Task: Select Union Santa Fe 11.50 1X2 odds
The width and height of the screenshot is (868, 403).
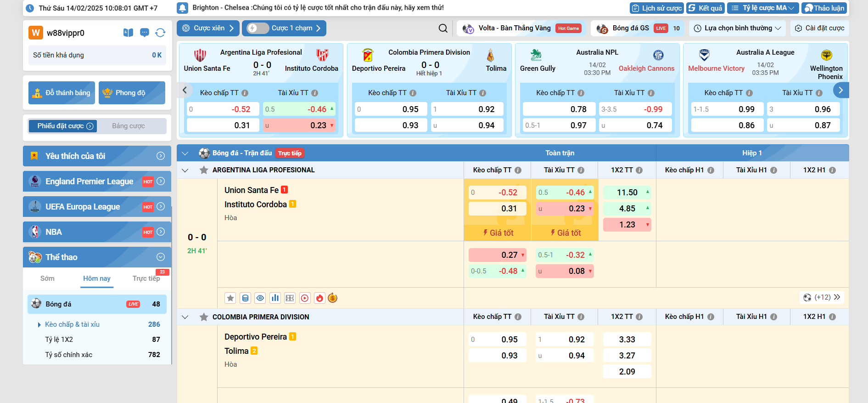Action: (627, 193)
